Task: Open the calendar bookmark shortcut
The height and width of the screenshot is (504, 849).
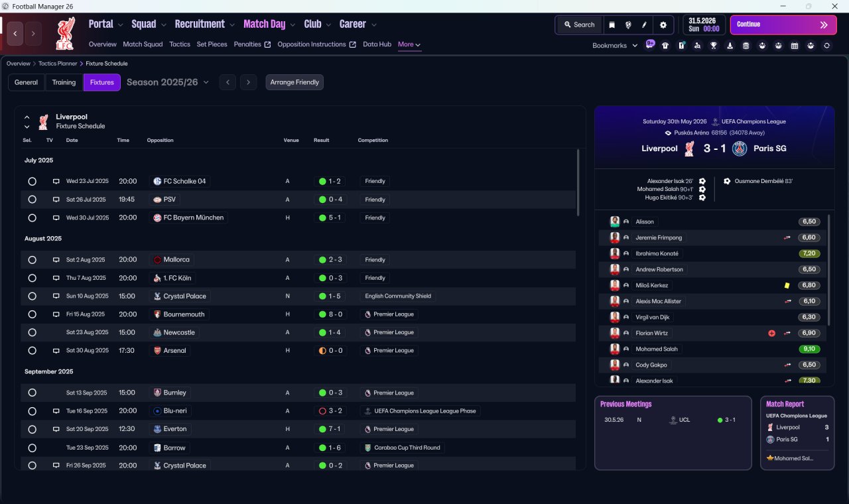Action: coord(795,46)
